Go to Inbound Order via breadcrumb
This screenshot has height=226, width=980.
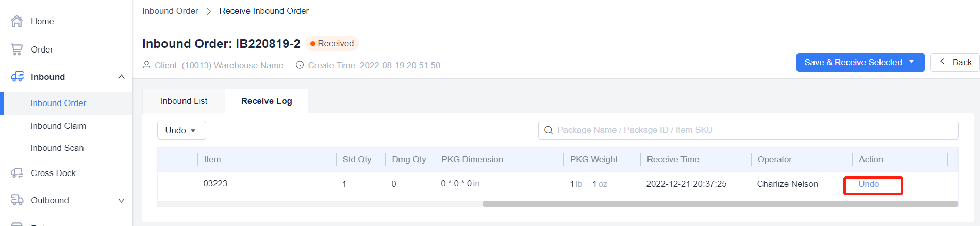tap(170, 11)
